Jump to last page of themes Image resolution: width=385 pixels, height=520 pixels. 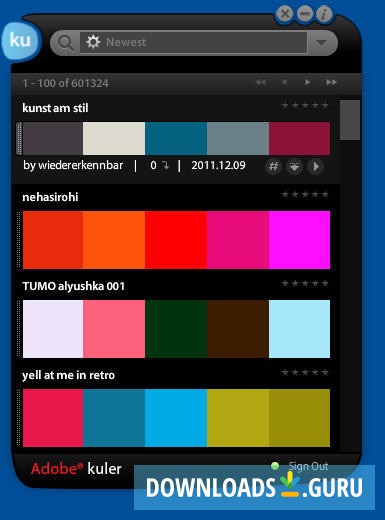[331, 82]
